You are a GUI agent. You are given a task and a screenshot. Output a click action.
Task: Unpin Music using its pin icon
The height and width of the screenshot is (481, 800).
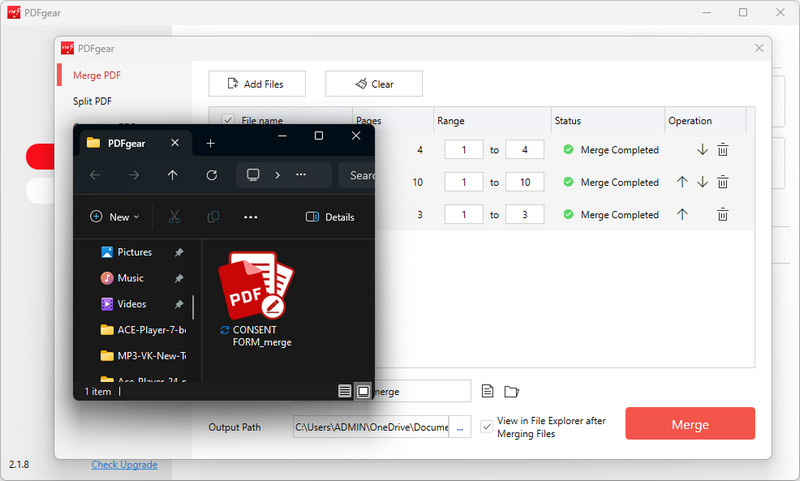click(179, 278)
